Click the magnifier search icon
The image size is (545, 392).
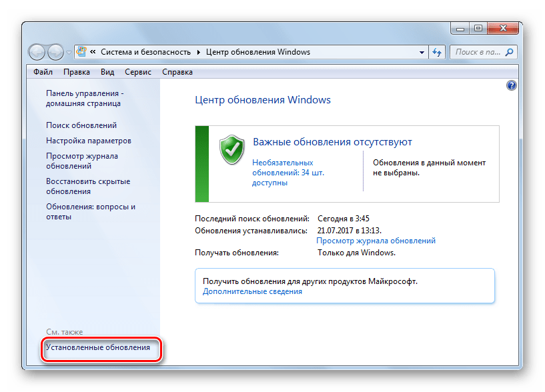click(510, 52)
